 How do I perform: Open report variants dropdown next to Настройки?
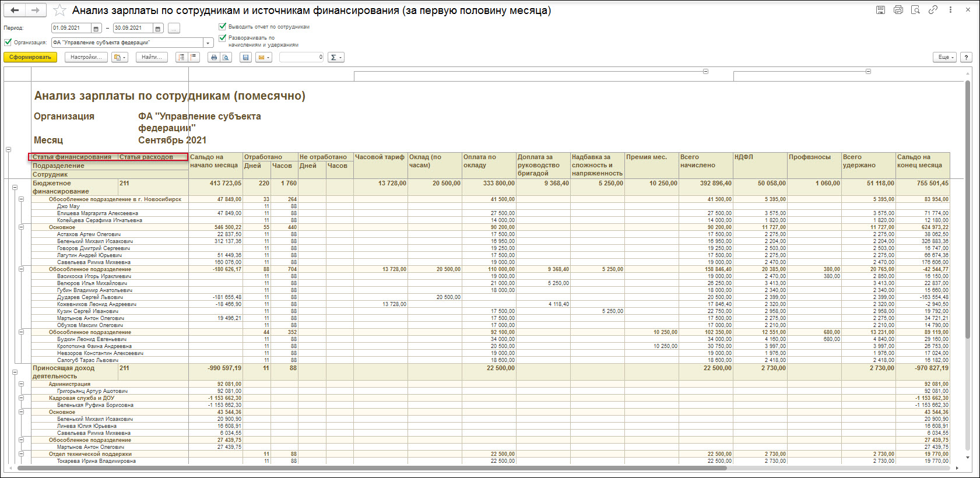(x=120, y=57)
